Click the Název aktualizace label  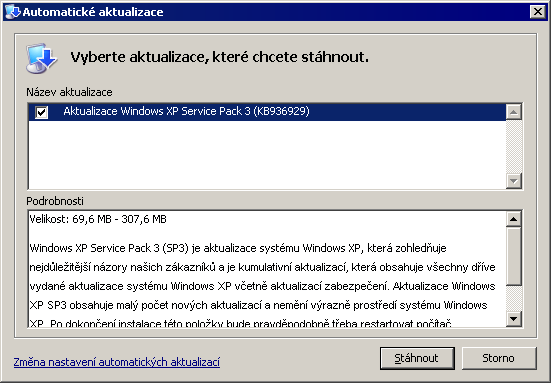tap(69, 92)
